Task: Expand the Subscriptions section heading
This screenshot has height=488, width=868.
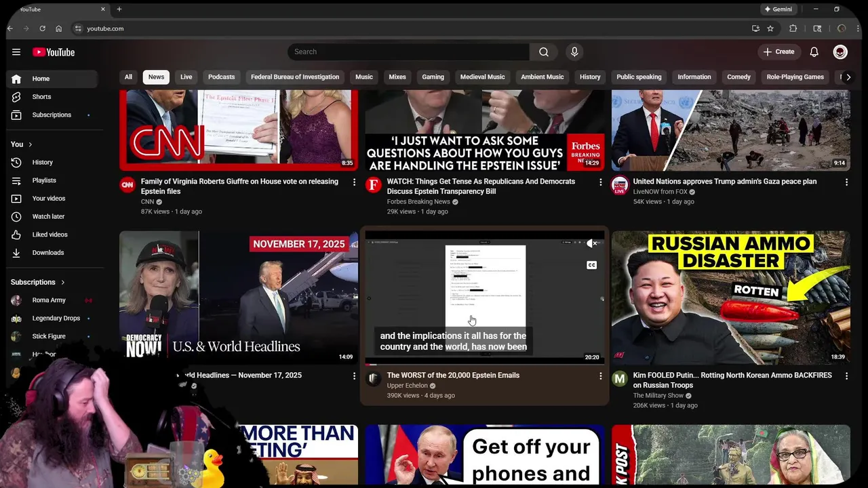Action: (38, 282)
